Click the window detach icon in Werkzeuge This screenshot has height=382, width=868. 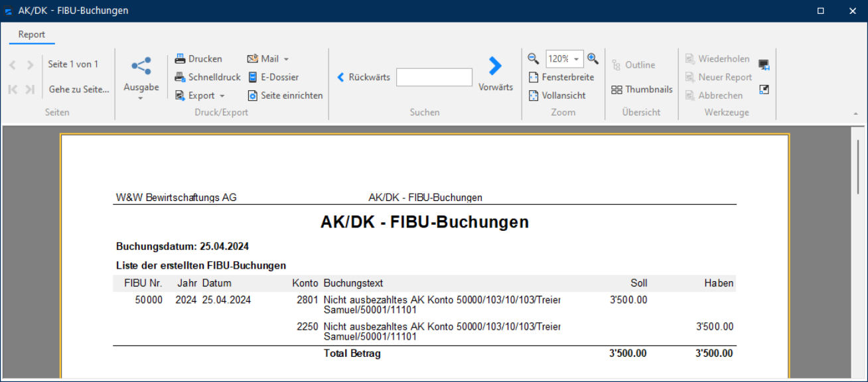click(764, 89)
